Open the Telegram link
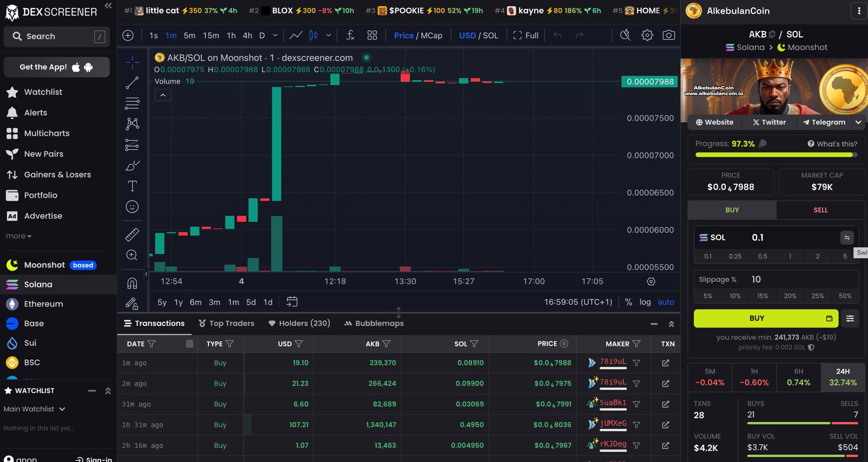 (824, 123)
